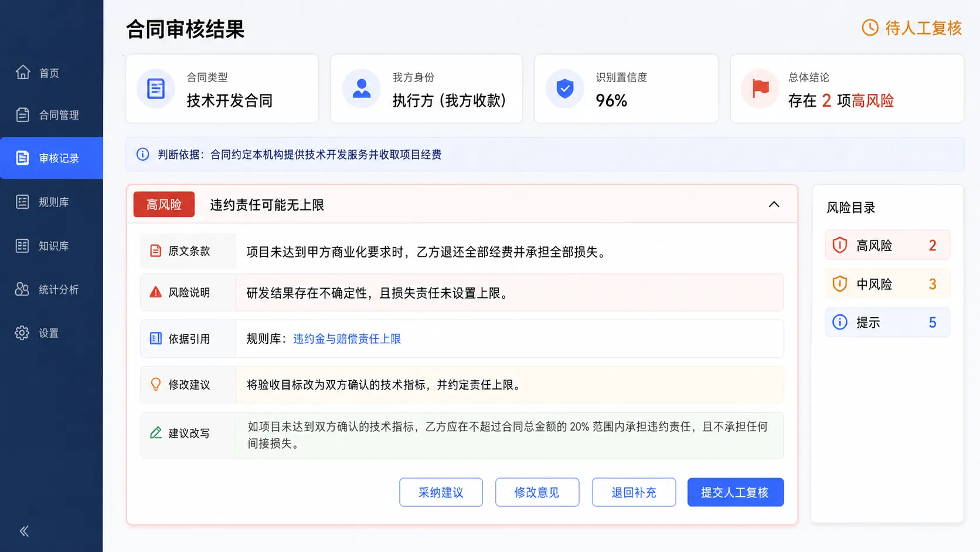Select 审核记录 in the sidebar
The image size is (980, 552).
[52, 158]
